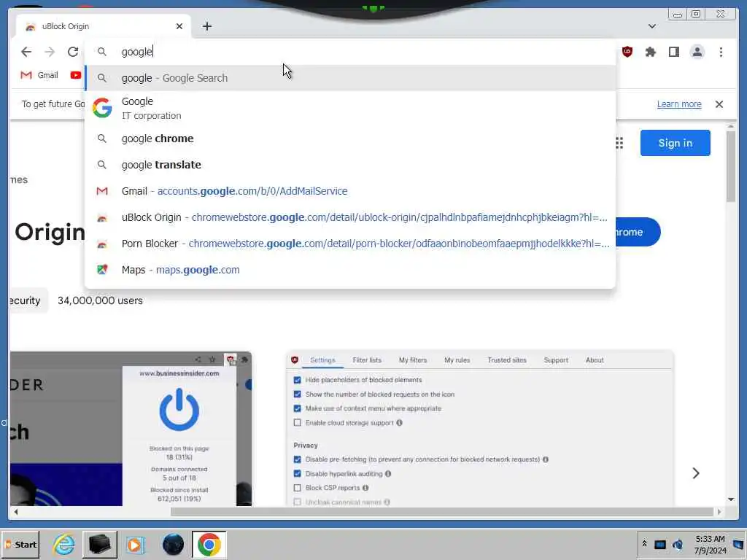
Task: Close the uBlock Origin tab
Action: pyautogui.click(x=179, y=26)
